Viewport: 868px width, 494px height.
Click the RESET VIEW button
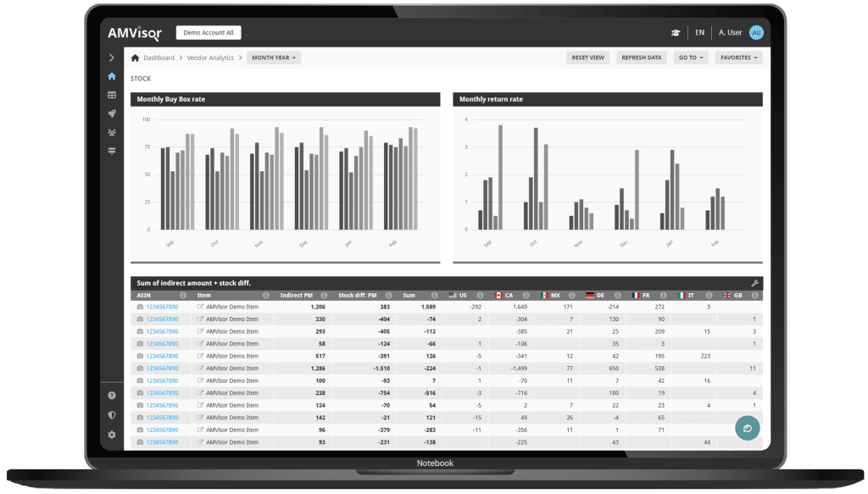[x=587, y=58]
